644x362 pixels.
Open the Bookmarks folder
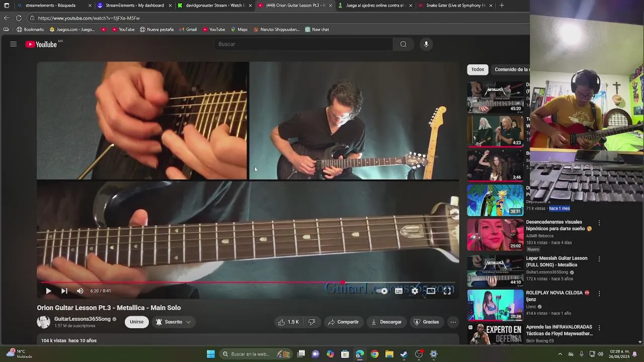[31, 30]
